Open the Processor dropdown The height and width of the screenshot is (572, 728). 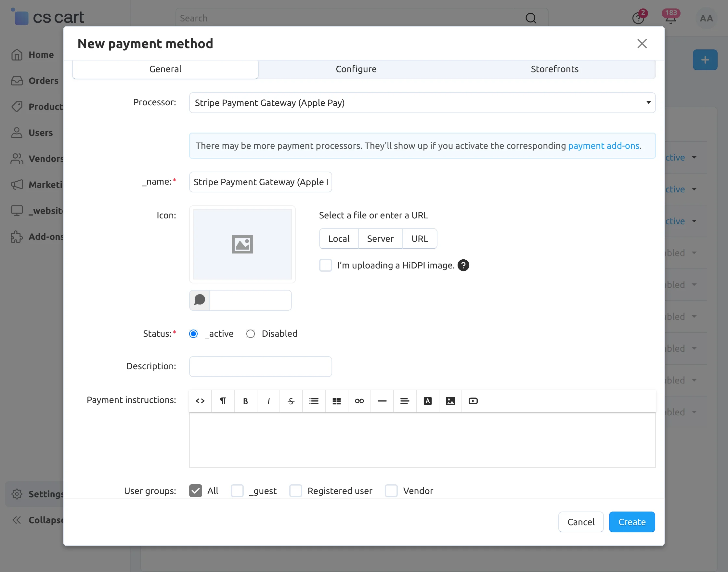[422, 103]
